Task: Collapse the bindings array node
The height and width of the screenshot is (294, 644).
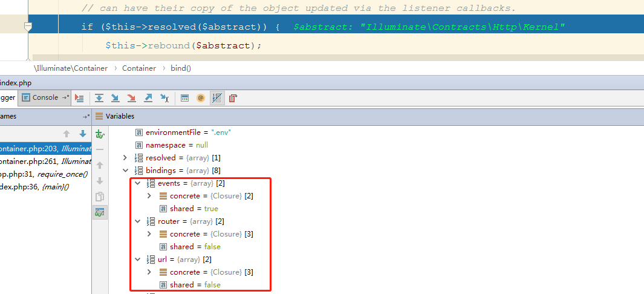Action: 125,171
